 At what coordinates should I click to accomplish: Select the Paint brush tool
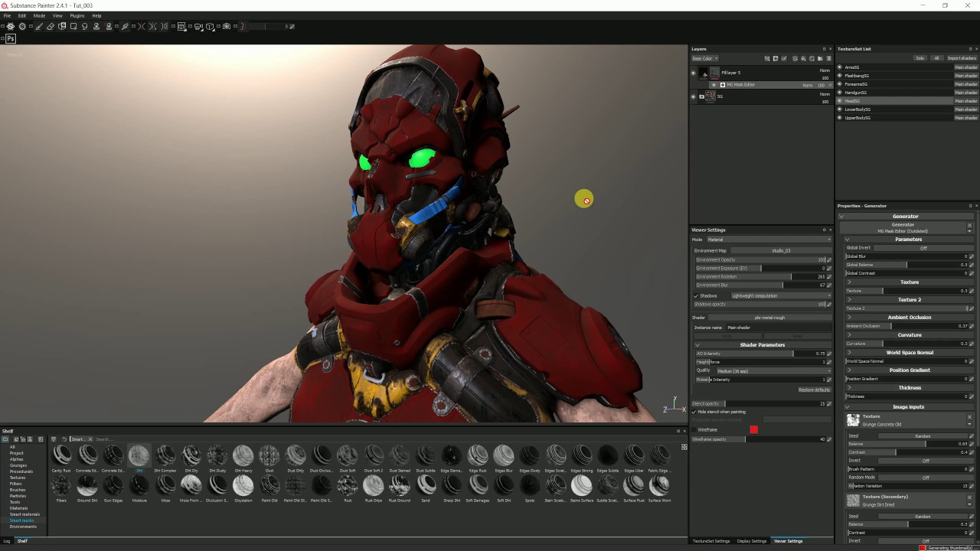pos(39,26)
